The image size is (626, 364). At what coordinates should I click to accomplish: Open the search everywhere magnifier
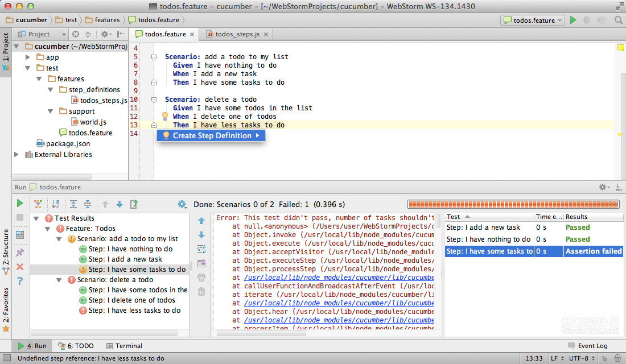coord(619,20)
